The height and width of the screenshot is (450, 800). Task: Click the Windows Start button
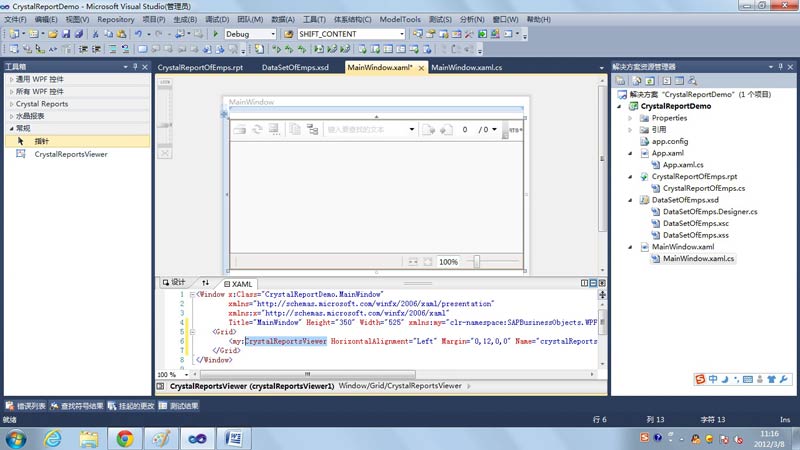click(16, 439)
